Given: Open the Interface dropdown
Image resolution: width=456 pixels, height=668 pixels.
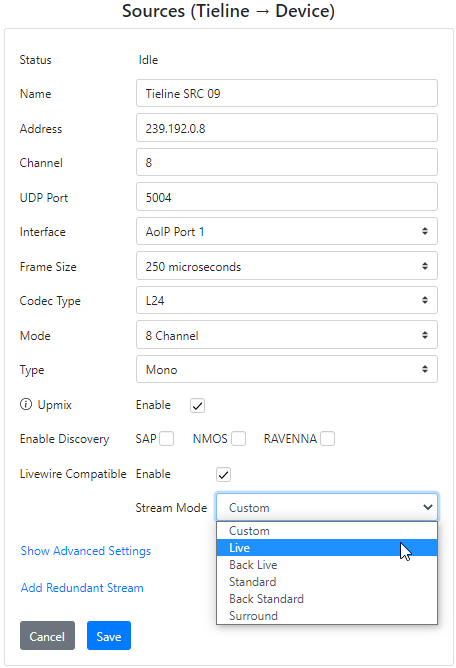Looking at the screenshot, I should point(287,231).
